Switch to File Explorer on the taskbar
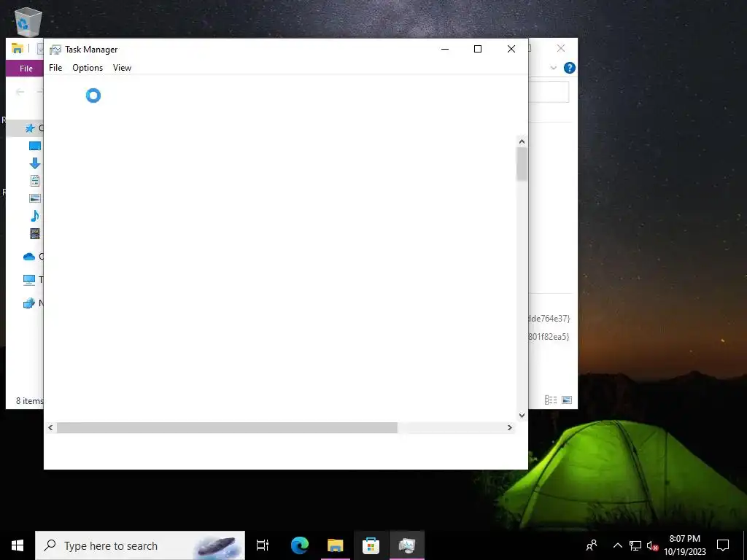 coord(336,545)
